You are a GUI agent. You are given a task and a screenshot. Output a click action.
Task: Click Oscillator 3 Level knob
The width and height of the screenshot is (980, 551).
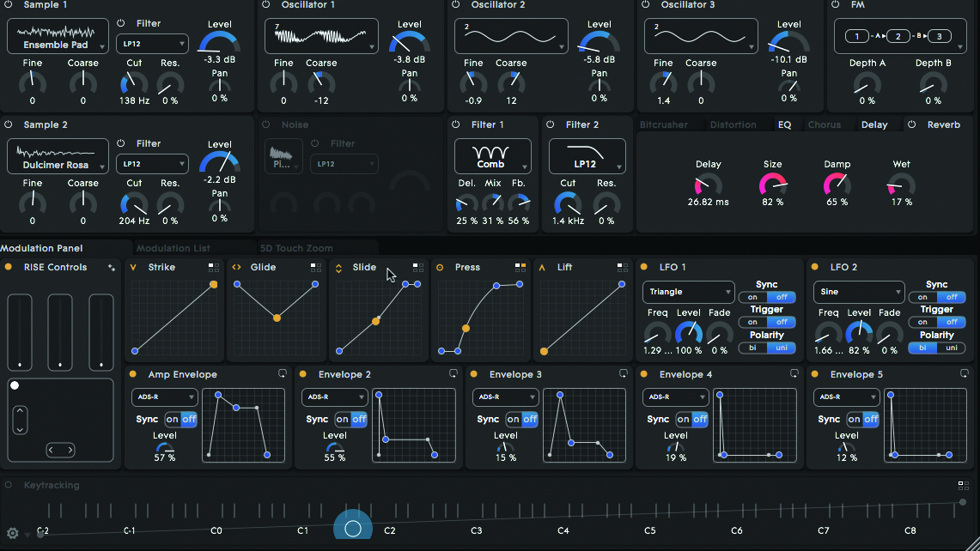coord(788,42)
